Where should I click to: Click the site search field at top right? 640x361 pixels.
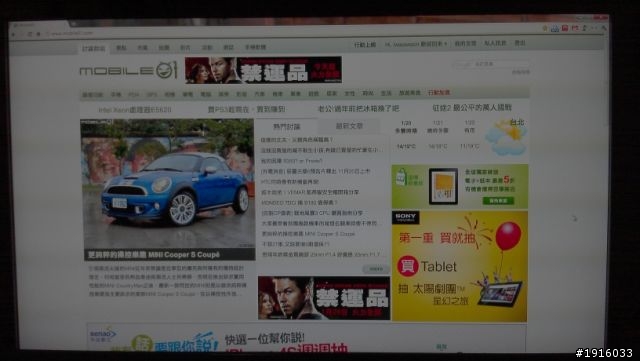tap(492, 64)
